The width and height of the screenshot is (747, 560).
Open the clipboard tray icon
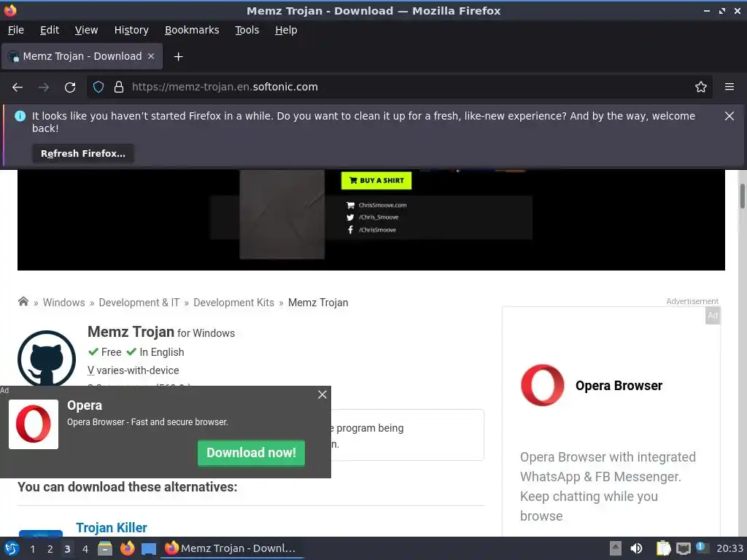(x=662, y=548)
